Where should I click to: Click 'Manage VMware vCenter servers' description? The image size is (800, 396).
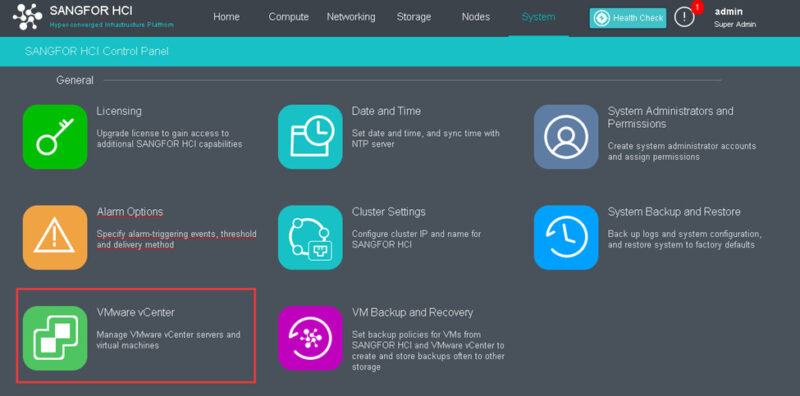168,340
